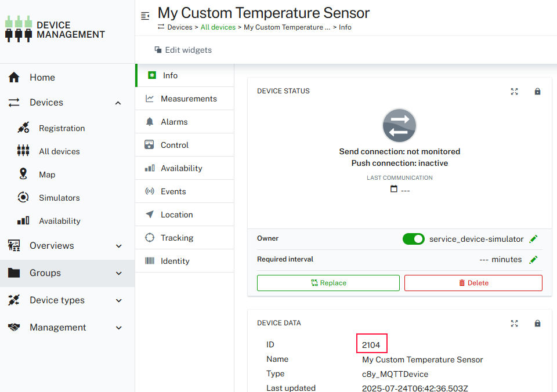
Task: Edit the owner with the pencil icon
Action: coord(534,239)
